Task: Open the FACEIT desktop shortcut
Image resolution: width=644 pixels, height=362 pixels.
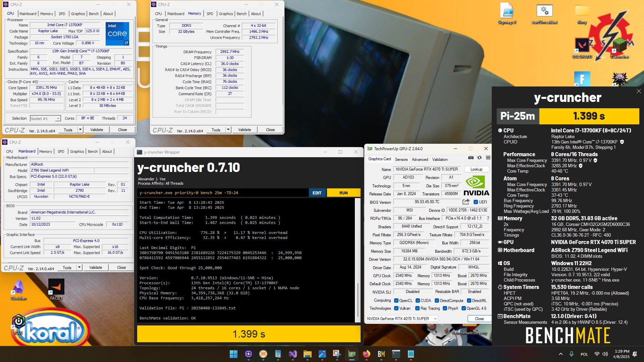Action: tap(56, 290)
